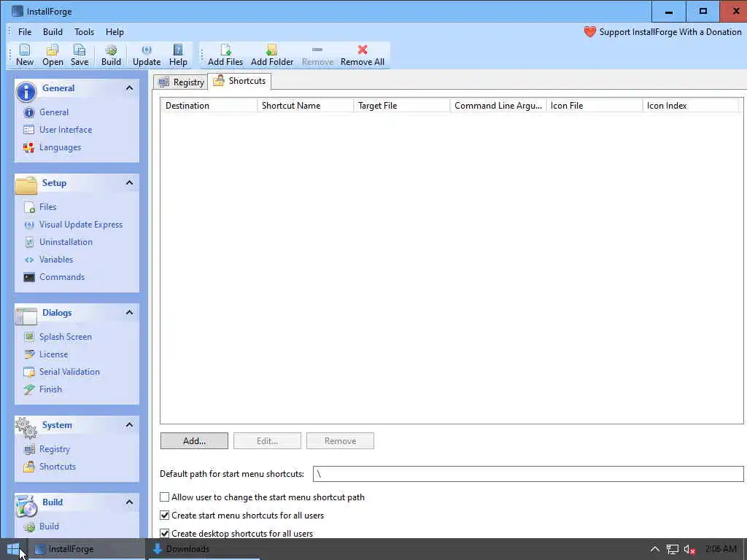The height and width of the screenshot is (560, 747).
Task: Enable Allow user to change start menu path
Action: coord(164,497)
